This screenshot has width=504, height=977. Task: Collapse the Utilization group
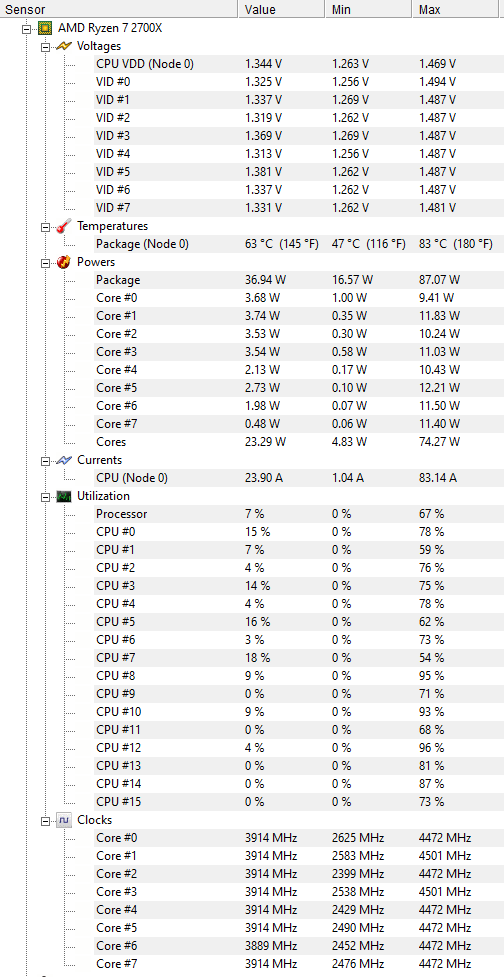[x=45, y=497]
